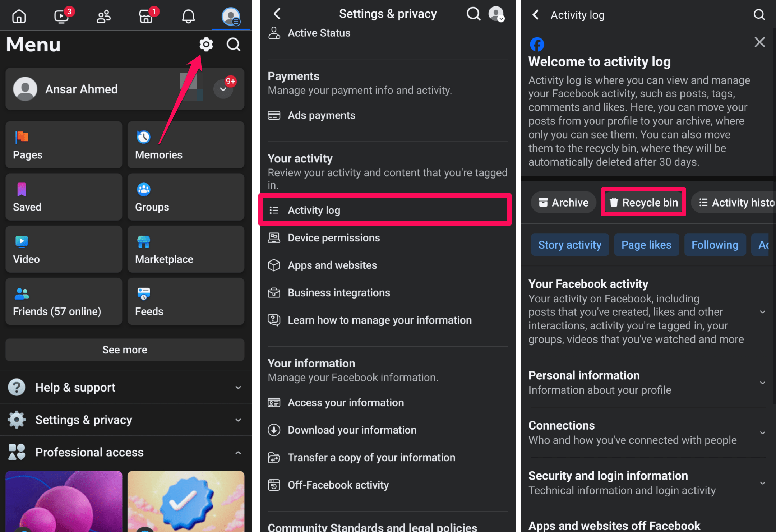
Task: Select the Page likes tab
Action: point(647,244)
